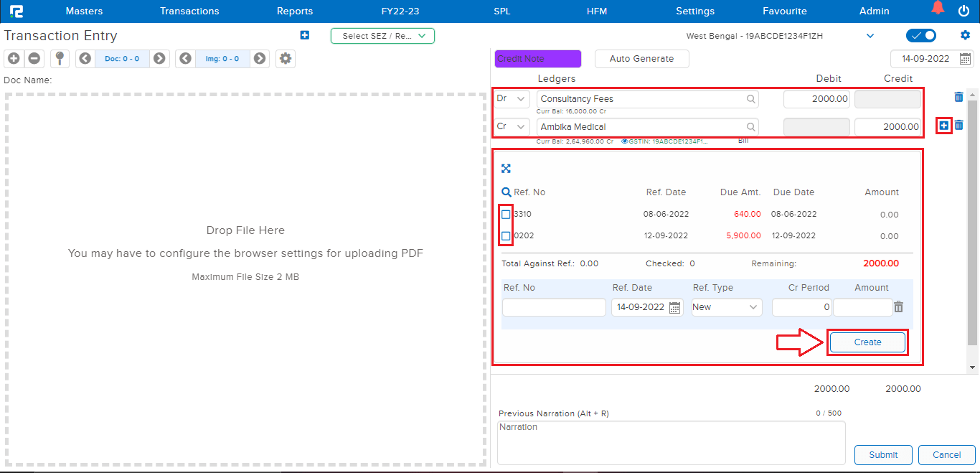
Task: Click the zoom in plus icon
Action: [x=14, y=59]
